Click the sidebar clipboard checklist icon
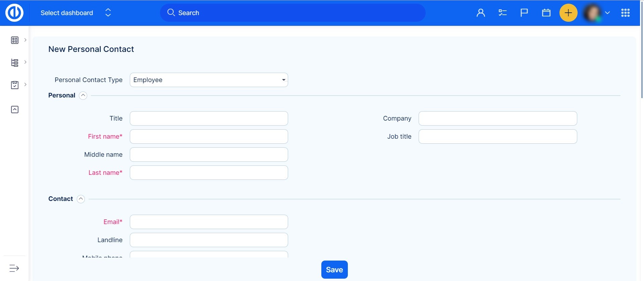The image size is (644, 281). [15, 85]
